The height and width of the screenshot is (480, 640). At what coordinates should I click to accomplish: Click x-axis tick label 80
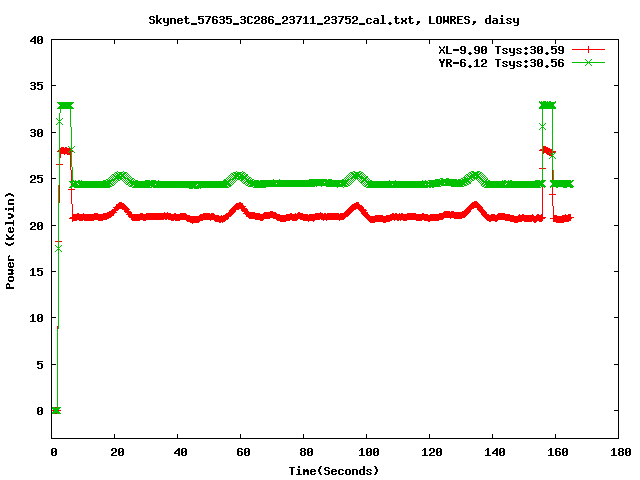[306, 452]
